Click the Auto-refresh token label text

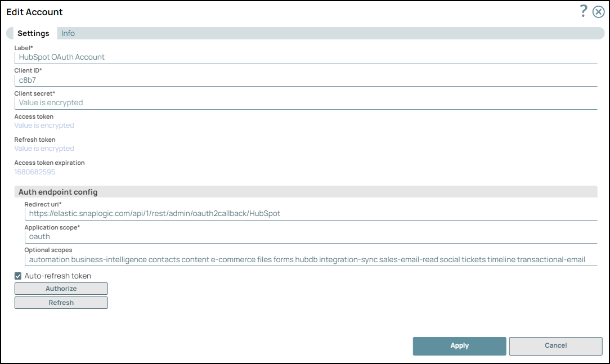pos(57,276)
